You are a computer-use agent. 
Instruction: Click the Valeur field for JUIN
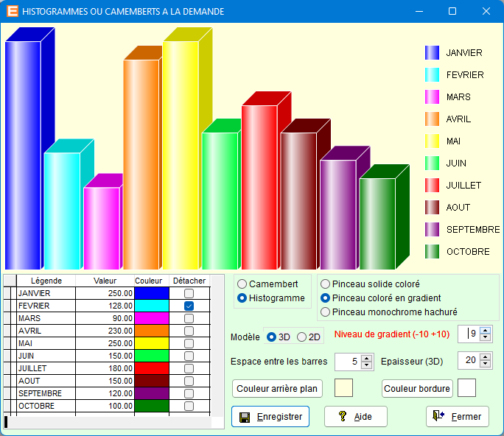pos(105,356)
